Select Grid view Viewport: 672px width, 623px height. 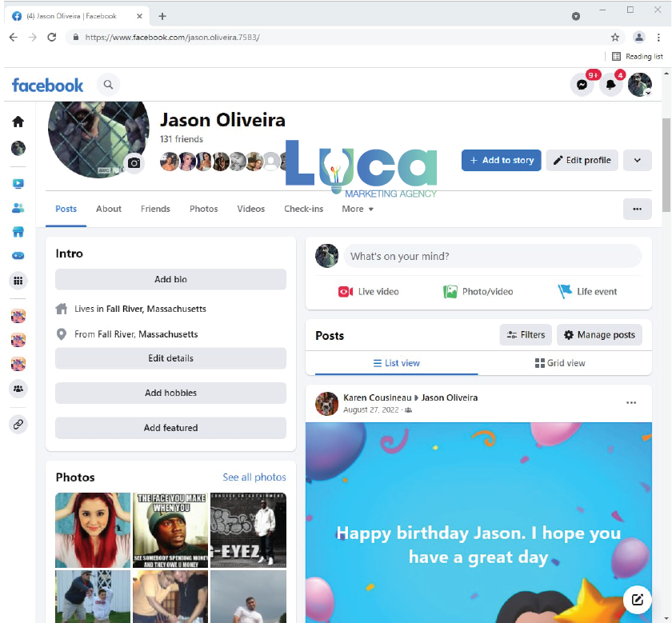click(x=560, y=363)
